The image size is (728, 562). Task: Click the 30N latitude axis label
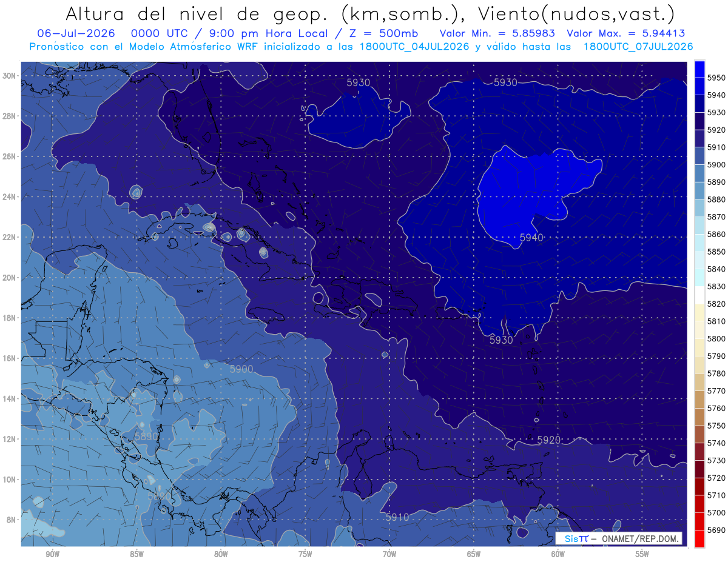click(x=9, y=76)
